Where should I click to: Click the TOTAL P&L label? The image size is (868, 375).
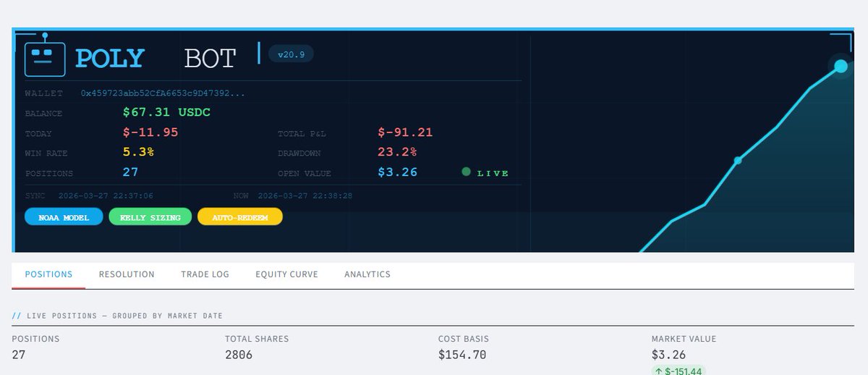pos(302,134)
